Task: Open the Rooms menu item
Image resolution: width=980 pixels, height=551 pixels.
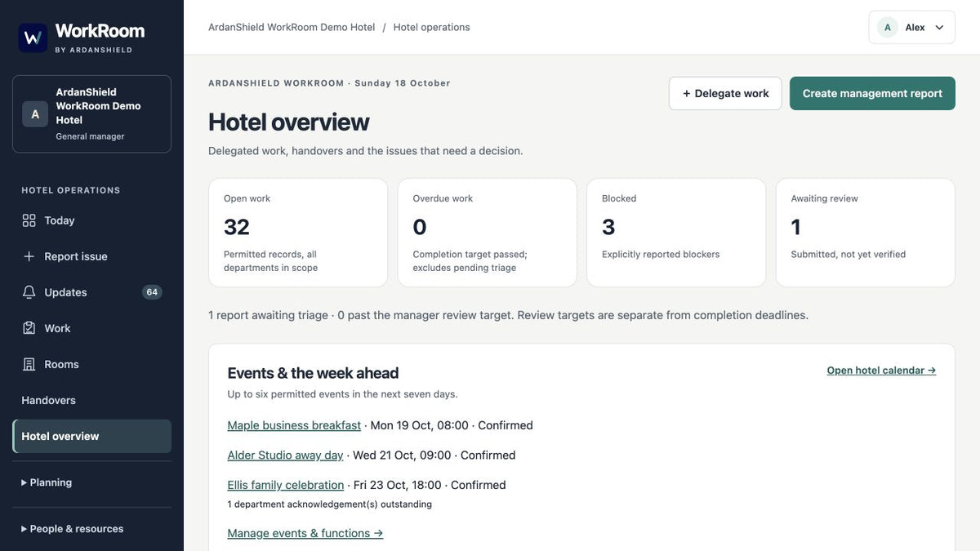Action: (x=91, y=364)
